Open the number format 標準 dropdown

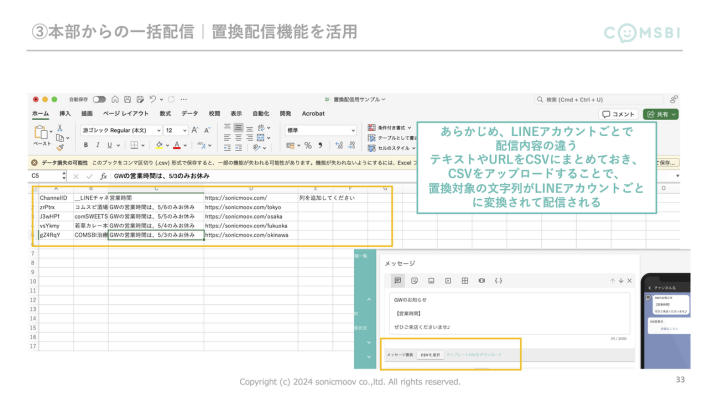(320, 130)
